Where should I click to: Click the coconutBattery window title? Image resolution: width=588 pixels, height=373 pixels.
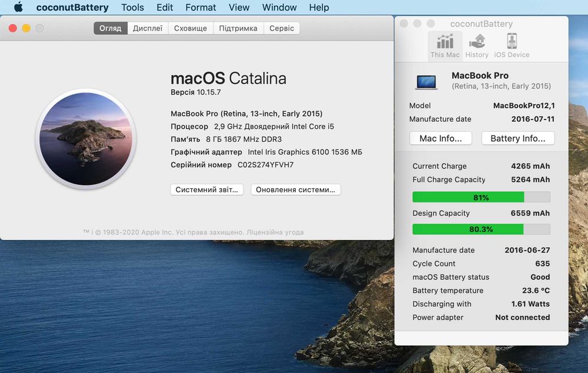click(x=481, y=24)
